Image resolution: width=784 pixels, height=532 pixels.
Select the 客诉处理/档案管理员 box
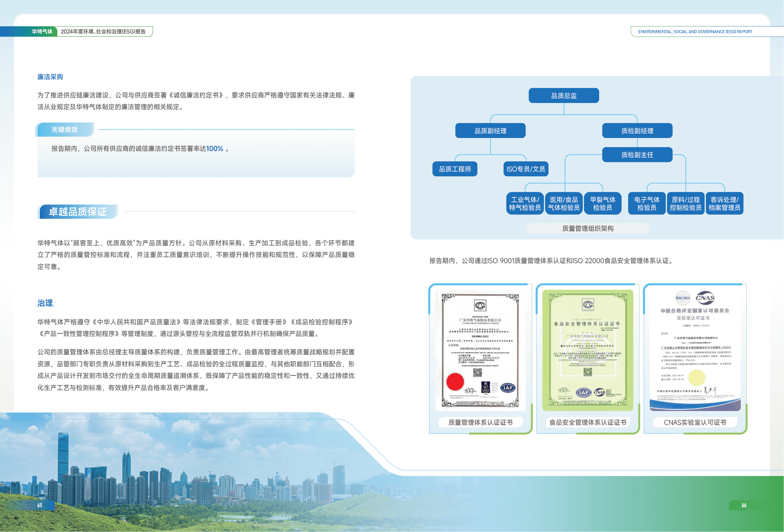pyautogui.click(x=724, y=203)
